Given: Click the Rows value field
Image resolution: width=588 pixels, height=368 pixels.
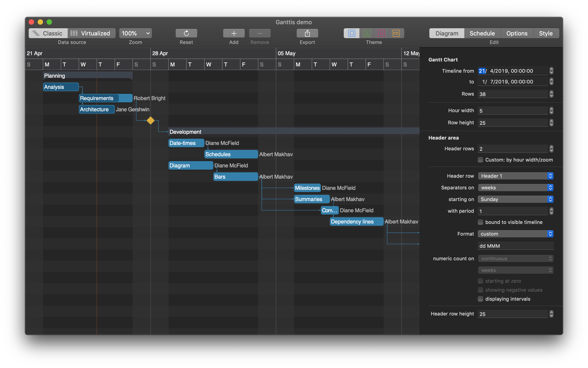Looking at the screenshot, I should (x=513, y=94).
